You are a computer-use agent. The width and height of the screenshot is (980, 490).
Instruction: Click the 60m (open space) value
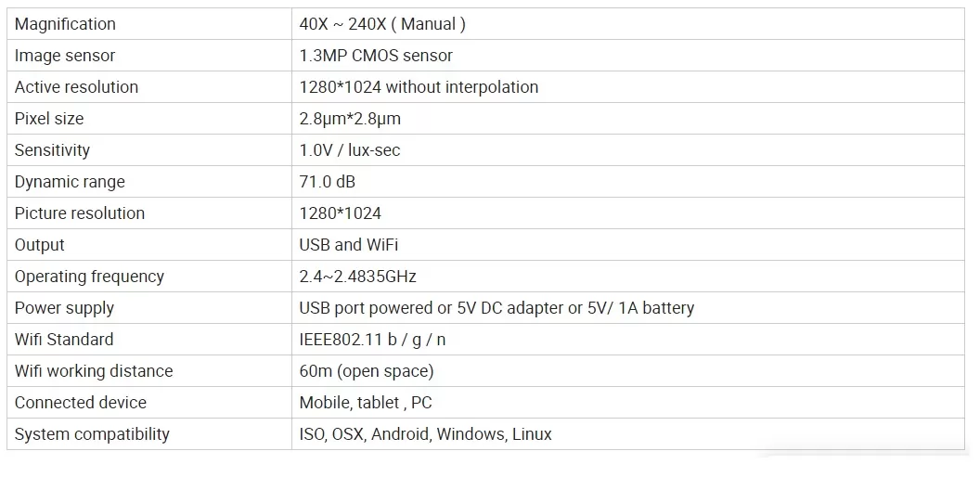tap(367, 371)
